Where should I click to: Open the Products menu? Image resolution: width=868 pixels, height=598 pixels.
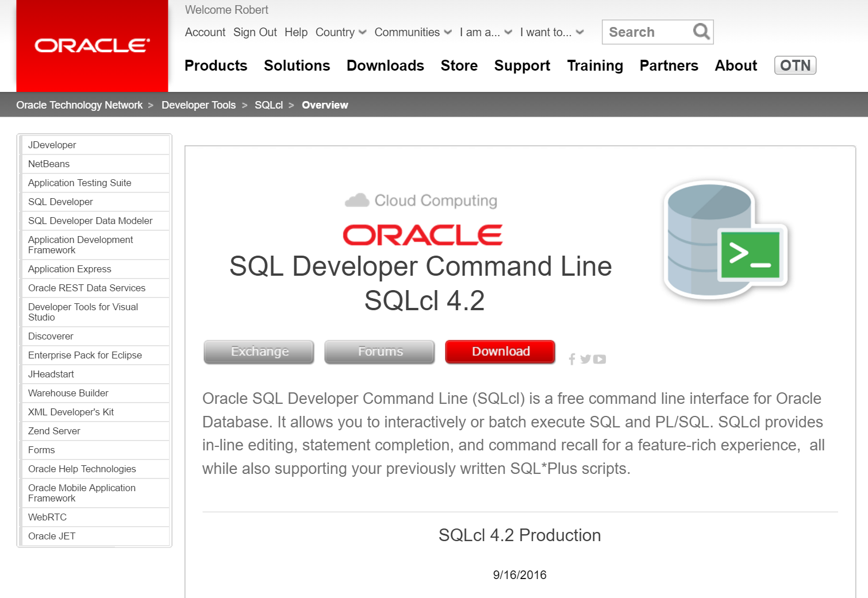click(216, 65)
